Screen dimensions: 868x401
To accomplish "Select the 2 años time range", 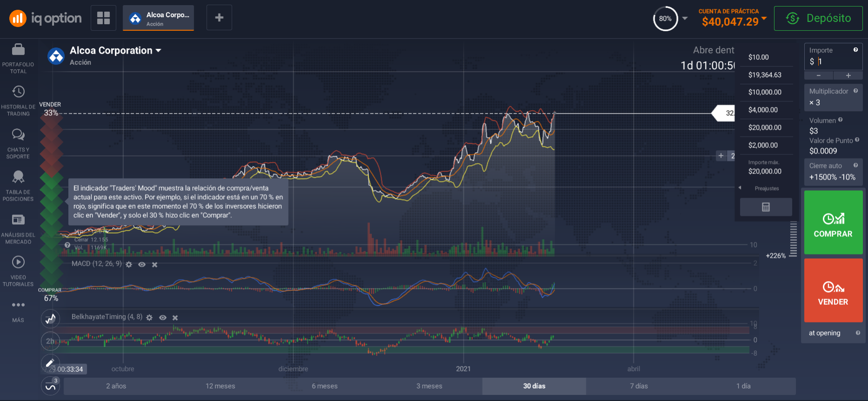I will click(116, 386).
